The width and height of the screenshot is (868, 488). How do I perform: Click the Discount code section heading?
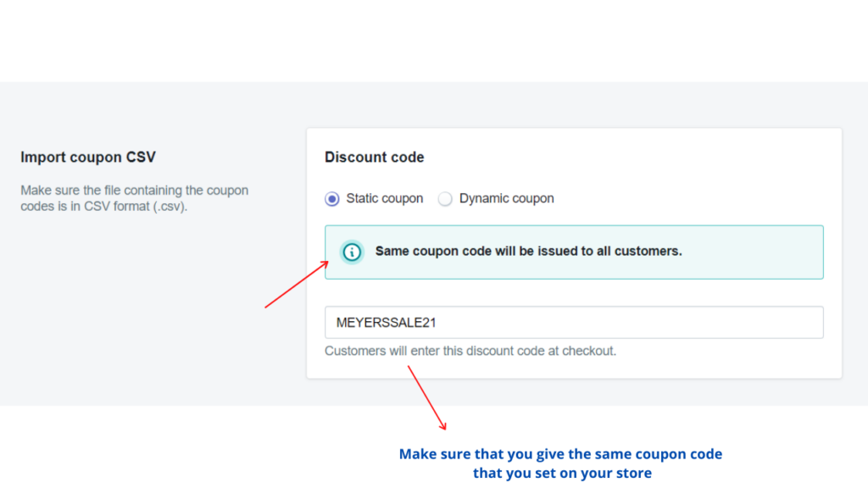coord(374,157)
